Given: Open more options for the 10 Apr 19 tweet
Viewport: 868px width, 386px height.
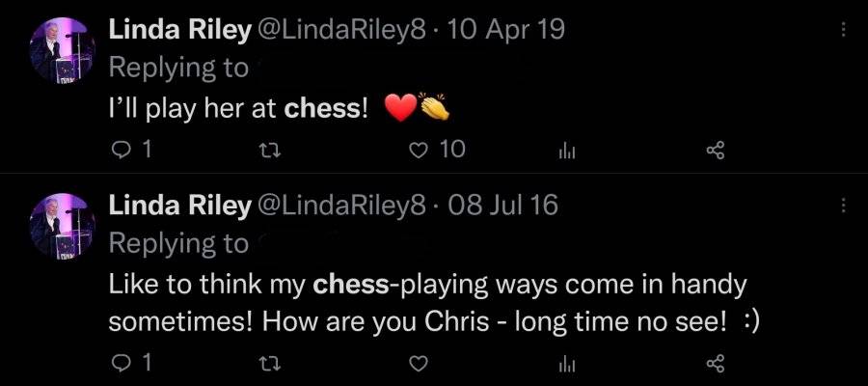Looking at the screenshot, I should tap(843, 30).
